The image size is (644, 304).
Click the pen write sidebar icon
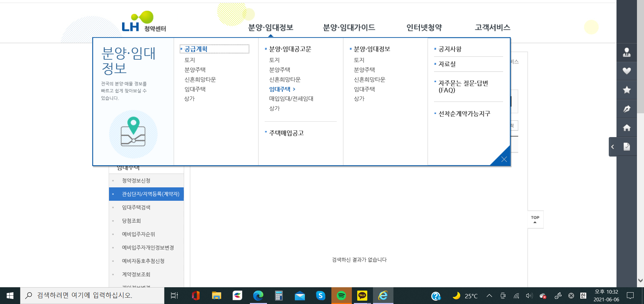(627, 109)
